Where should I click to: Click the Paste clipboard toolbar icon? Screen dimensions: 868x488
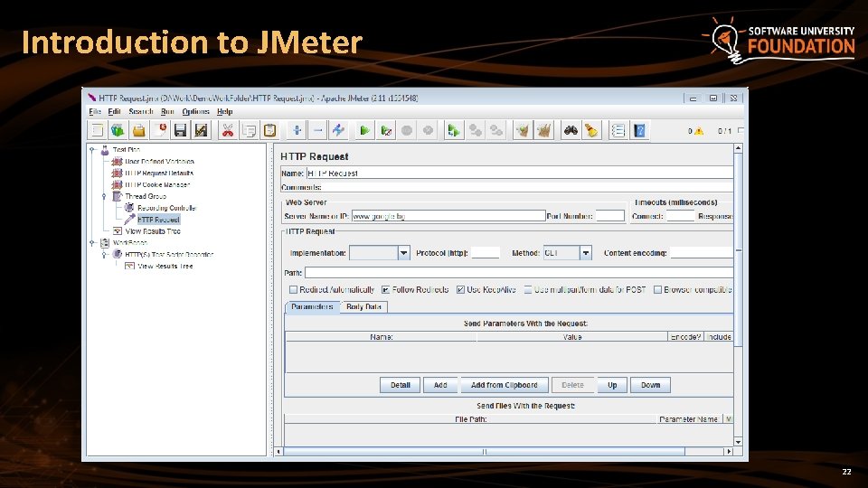pyautogui.click(x=269, y=130)
